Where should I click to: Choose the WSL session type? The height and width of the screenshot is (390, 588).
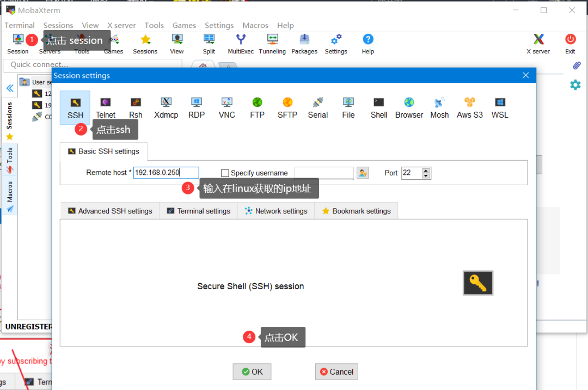coord(500,108)
